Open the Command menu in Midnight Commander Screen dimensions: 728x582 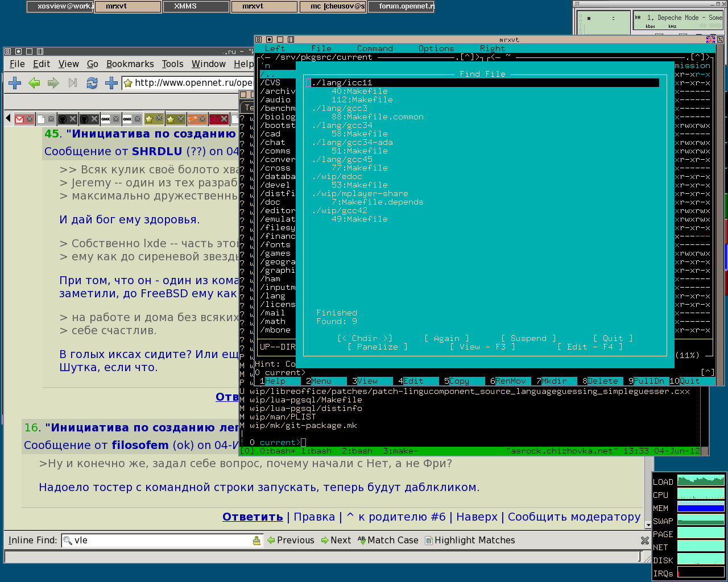click(x=374, y=49)
